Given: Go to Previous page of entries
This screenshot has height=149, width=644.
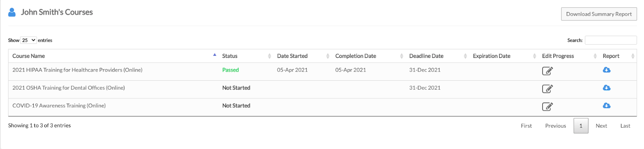Looking at the screenshot, I should click(555, 126).
